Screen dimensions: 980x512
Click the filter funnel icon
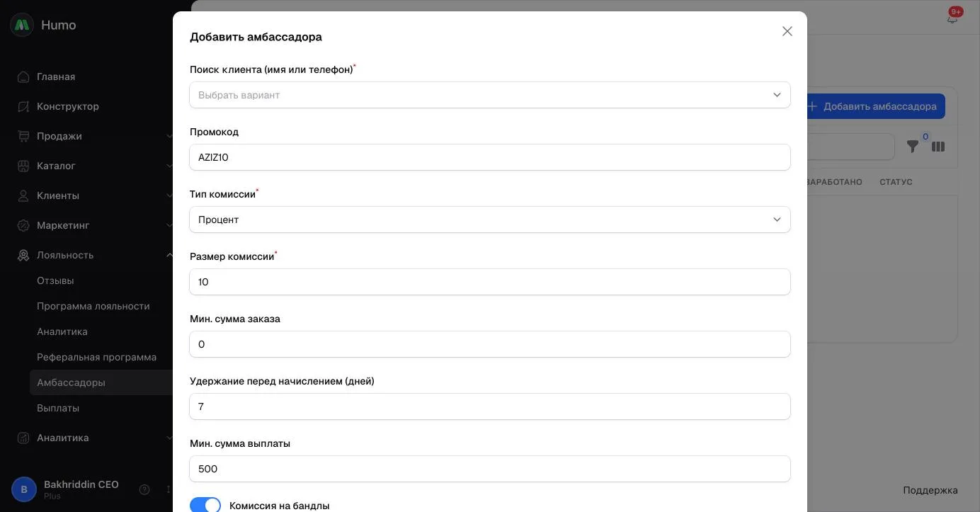(x=913, y=147)
